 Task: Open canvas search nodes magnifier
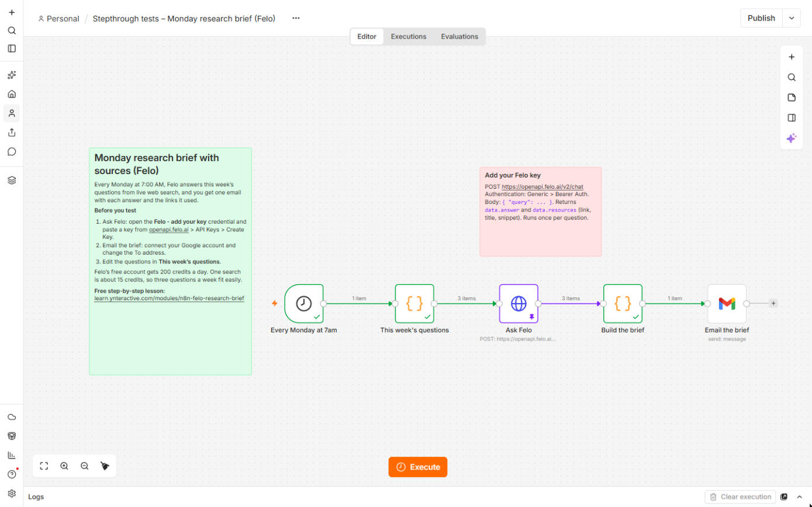click(x=792, y=77)
